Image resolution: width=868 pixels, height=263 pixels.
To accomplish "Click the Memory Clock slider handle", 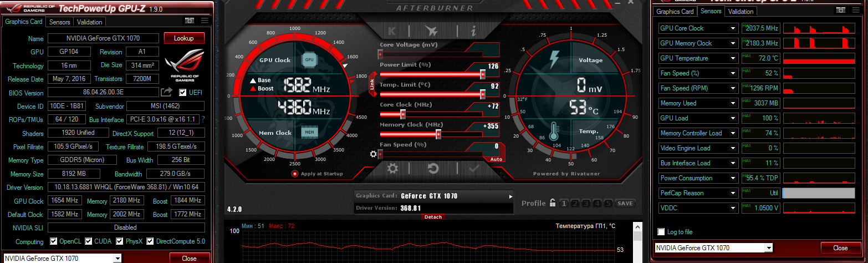I will 438,134.
